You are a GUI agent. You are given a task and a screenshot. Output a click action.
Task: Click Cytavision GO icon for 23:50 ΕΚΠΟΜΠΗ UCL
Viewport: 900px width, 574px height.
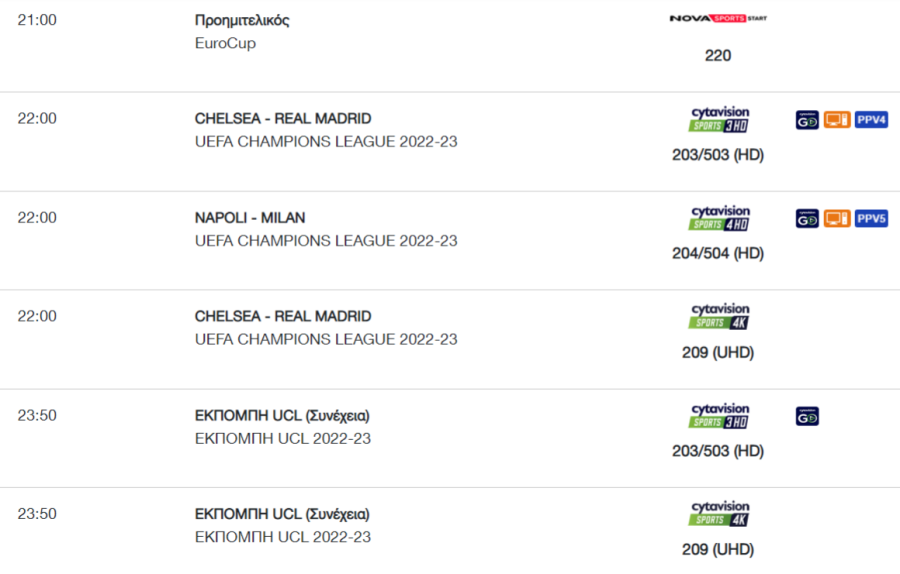(x=807, y=416)
